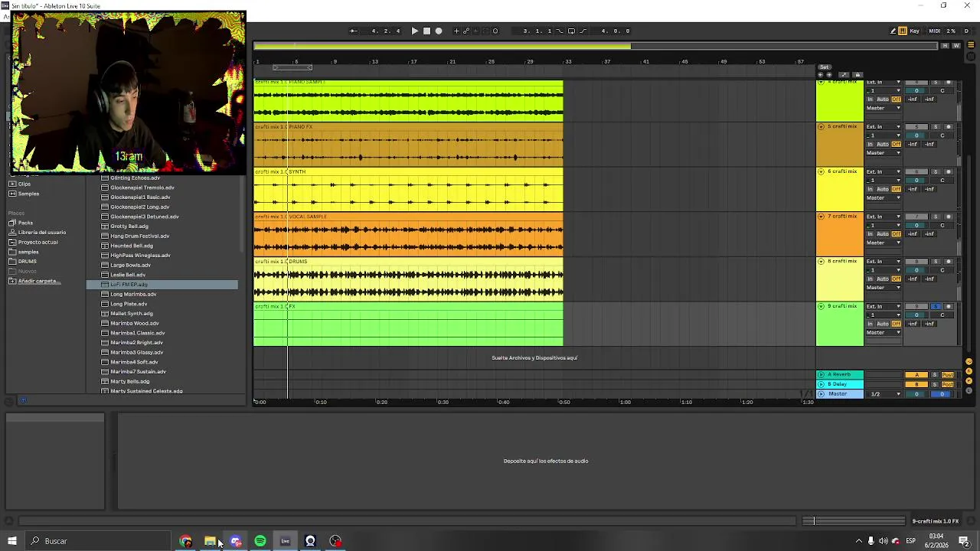Open Master track 1/2 output dropdown
The image size is (980, 551).
tap(884, 394)
